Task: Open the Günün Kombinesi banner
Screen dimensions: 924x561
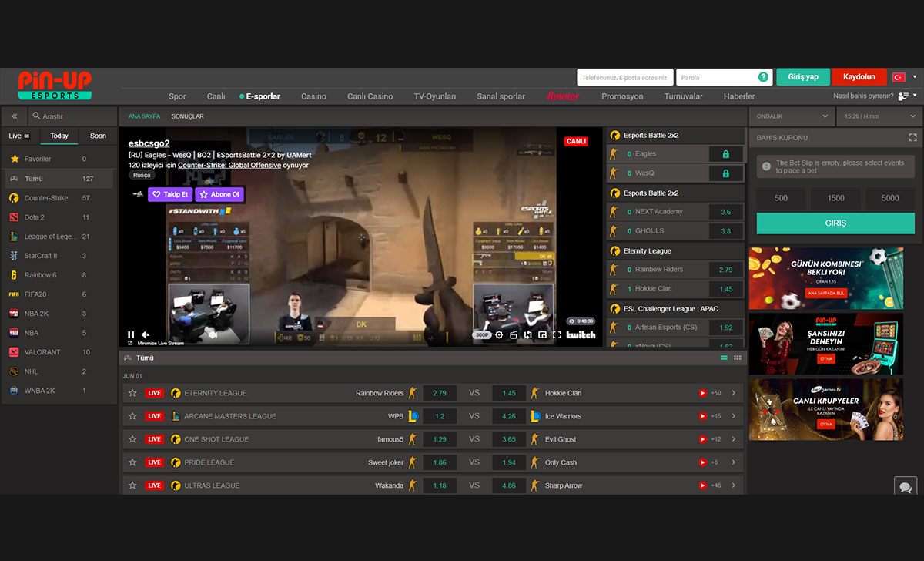Action: [825, 278]
